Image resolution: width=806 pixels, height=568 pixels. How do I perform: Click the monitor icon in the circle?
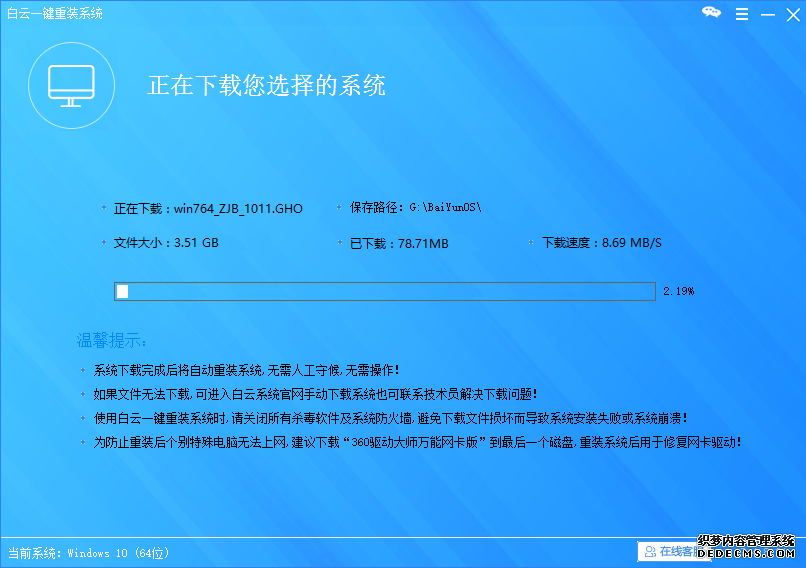coord(71,87)
